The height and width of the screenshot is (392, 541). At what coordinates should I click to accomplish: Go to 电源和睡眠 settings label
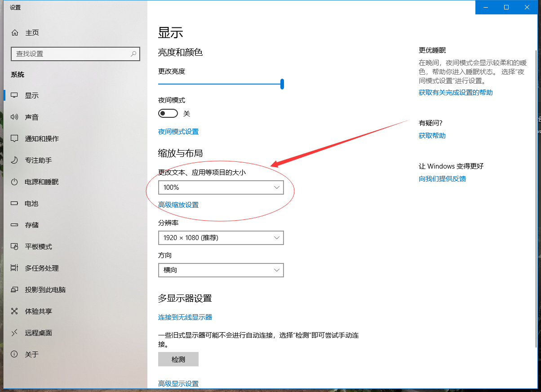(42, 182)
